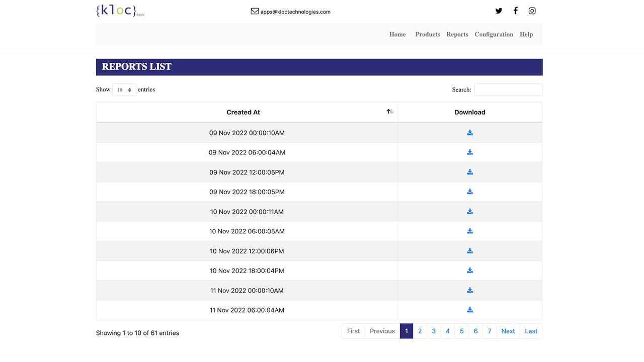
Task: Open the Facebook social icon
Action: (x=515, y=11)
